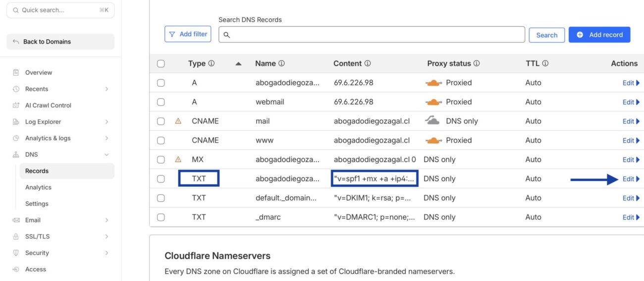Screen dimensions: 644x281
Task: Focus the Search DNS Records field
Action: [372, 35]
